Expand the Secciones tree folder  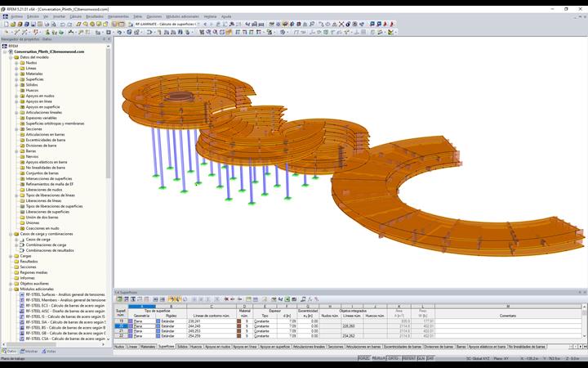tap(16, 129)
